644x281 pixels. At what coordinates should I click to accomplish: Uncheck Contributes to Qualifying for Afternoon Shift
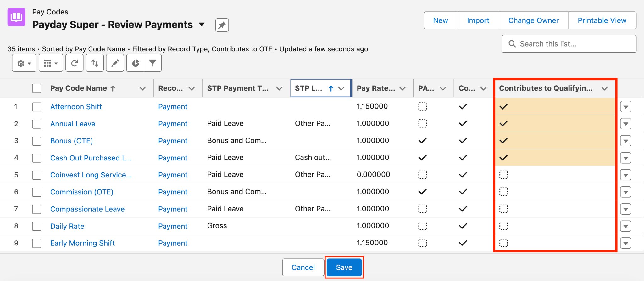[504, 106]
